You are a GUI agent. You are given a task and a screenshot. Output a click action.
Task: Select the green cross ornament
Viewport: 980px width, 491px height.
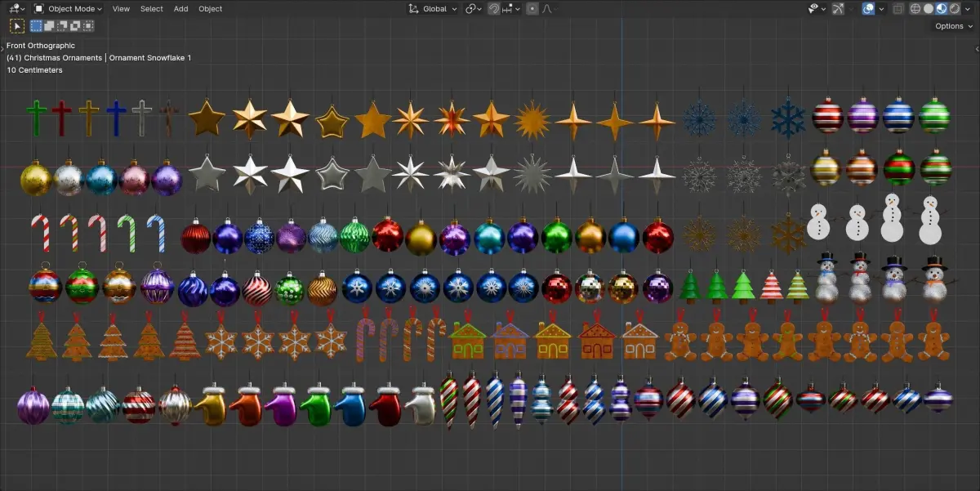pos(36,118)
